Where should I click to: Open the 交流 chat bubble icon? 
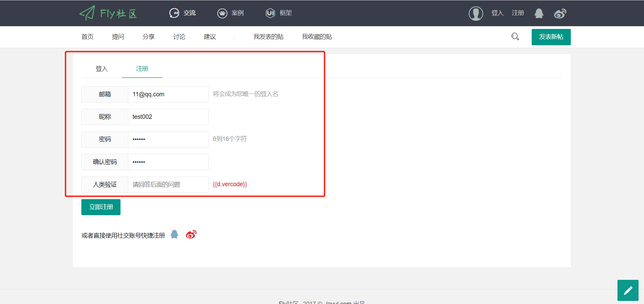[174, 13]
